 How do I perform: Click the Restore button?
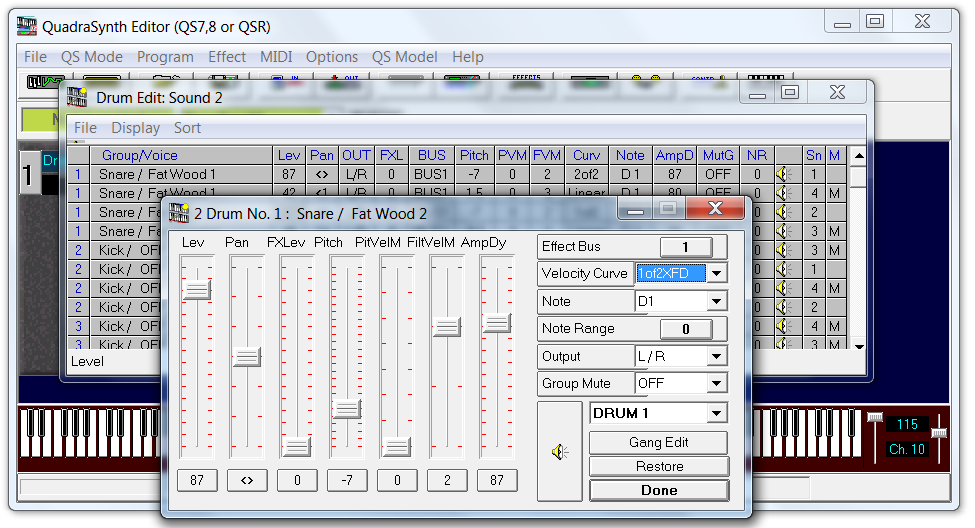pyautogui.click(x=659, y=466)
